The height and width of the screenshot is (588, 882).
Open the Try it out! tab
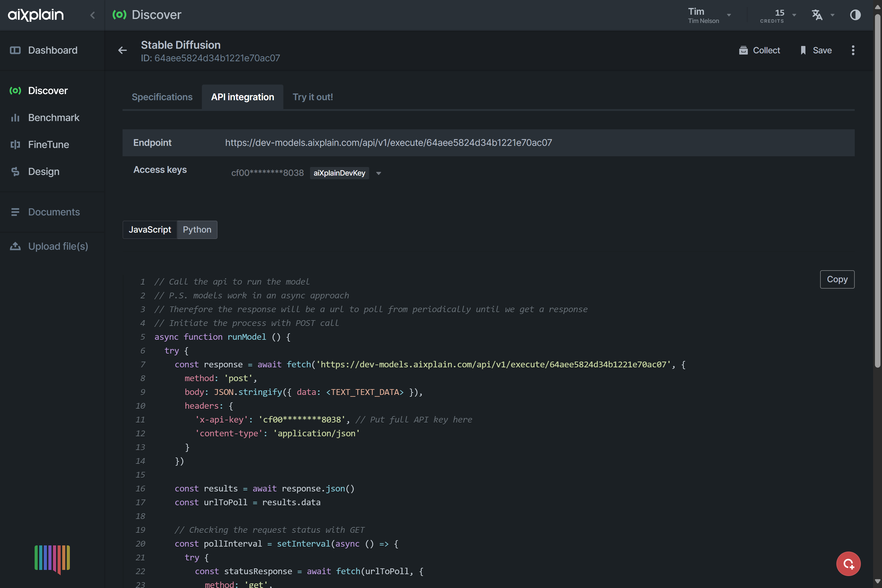(x=312, y=97)
